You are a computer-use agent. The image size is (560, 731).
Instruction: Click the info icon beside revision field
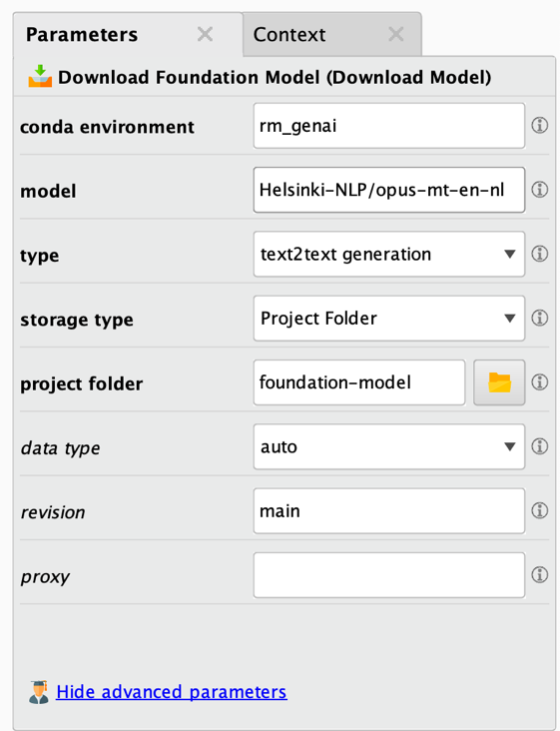pyautogui.click(x=539, y=510)
